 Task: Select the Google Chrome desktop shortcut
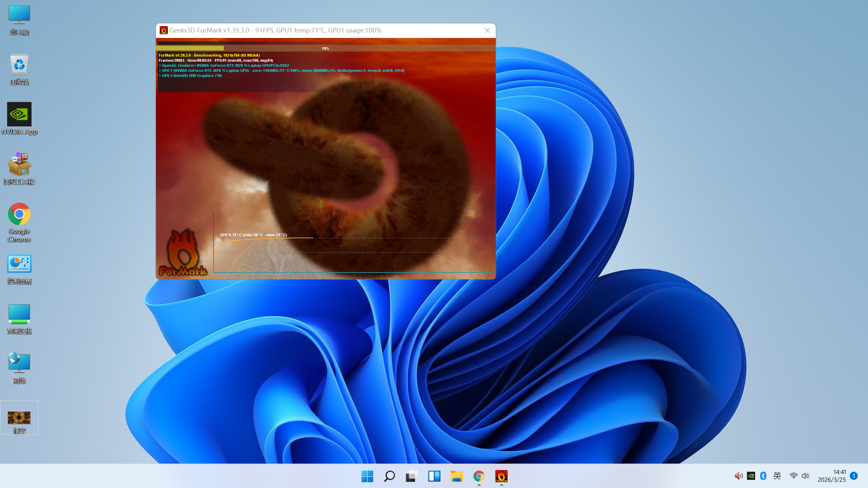point(19,214)
